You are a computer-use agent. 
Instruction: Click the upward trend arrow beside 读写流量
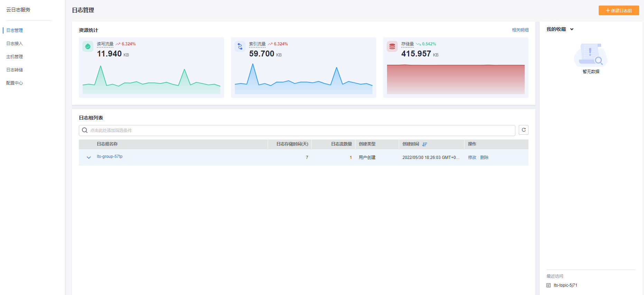click(118, 44)
